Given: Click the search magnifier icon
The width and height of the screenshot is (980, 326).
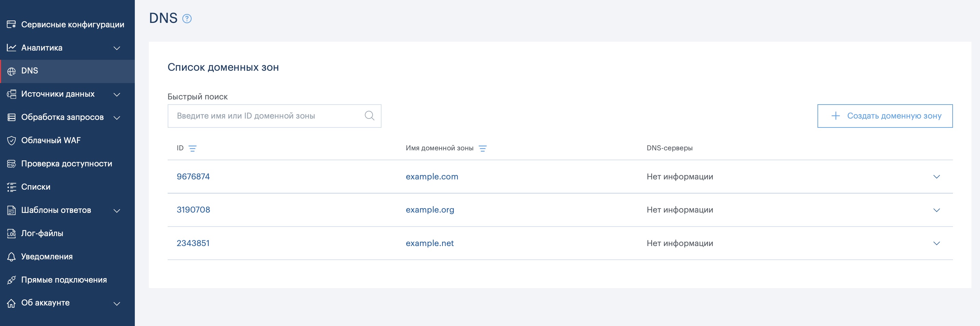Looking at the screenshot, I should pos(369,116).
